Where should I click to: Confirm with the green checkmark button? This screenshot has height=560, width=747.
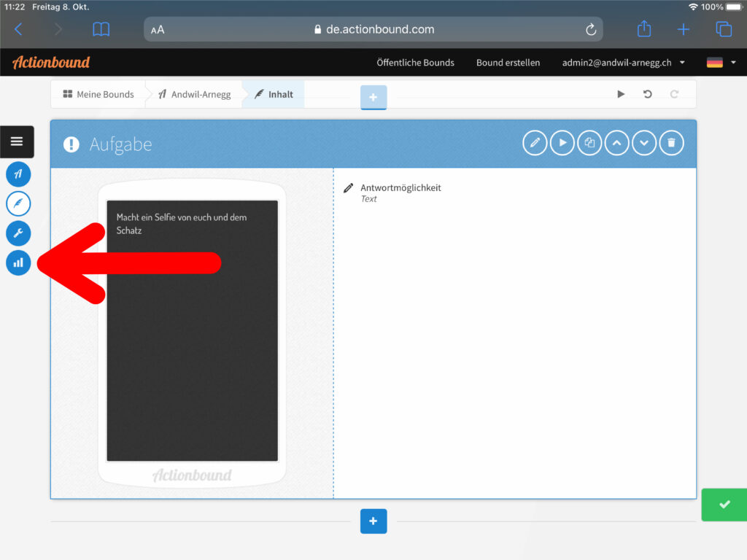(724, 505)
